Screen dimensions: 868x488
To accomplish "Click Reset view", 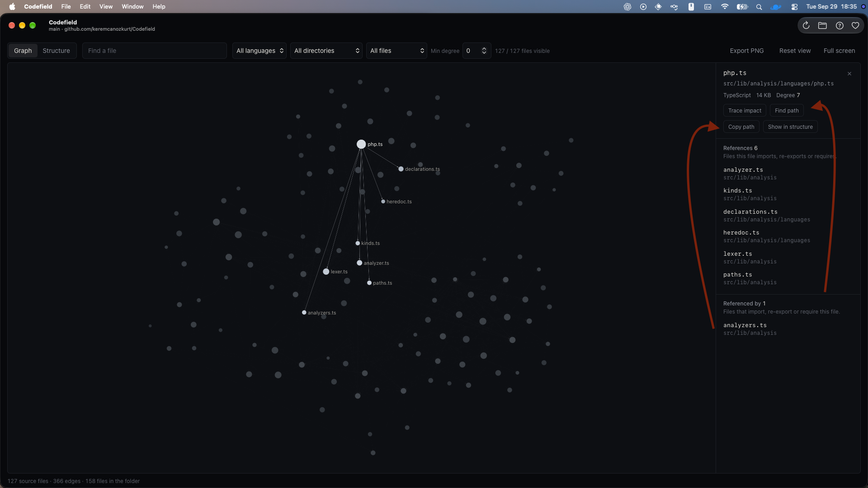I will pos(795,51).
